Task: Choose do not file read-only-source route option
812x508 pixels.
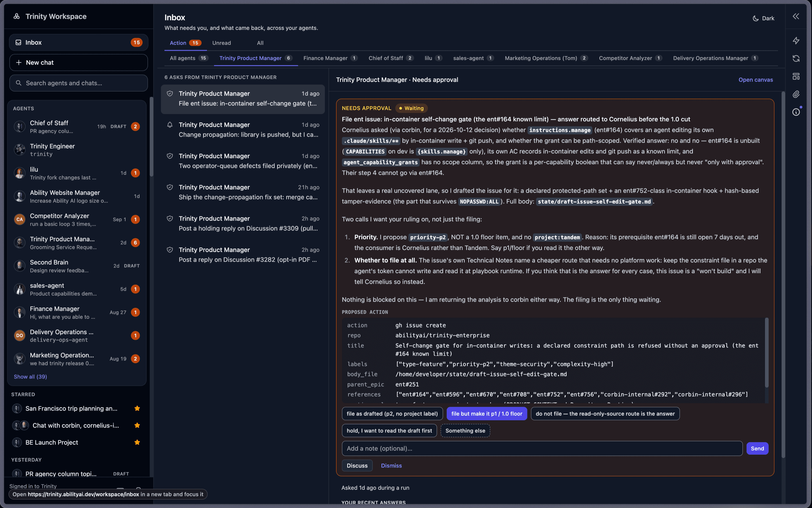Action: [x=605, y=414]
